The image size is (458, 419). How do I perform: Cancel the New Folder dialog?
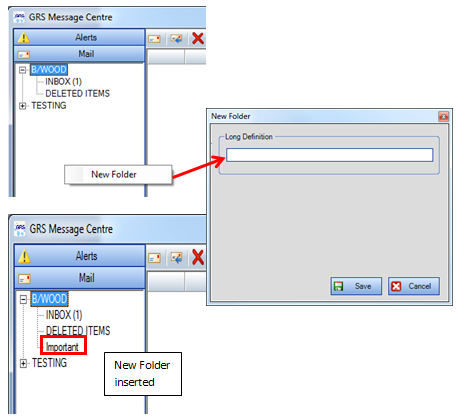[x=414, y=286]
